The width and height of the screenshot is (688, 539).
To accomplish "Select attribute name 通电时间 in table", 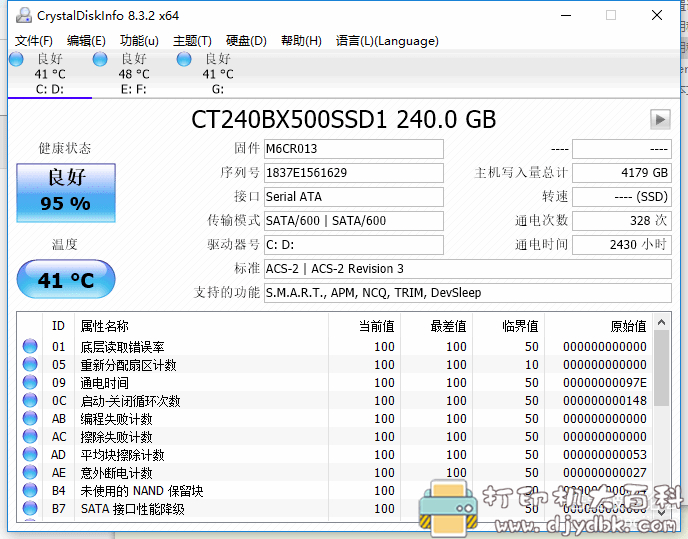I will 104,383.
